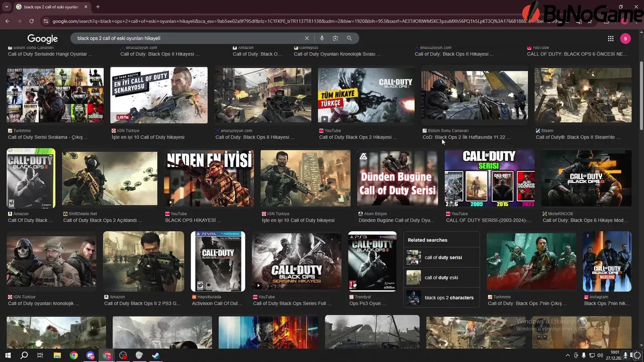Open the Windows Start menu
The width and height of the screenshot is (644, 362).
tap(8, 355)
